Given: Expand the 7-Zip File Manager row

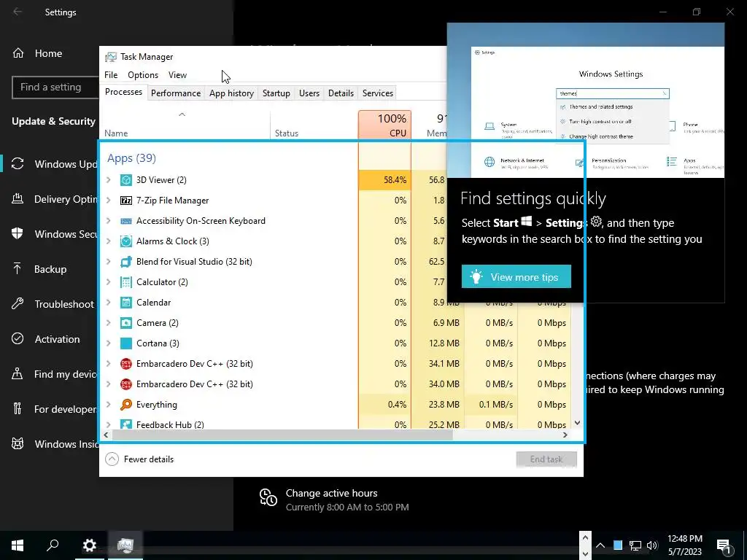Looking at the screenshot, I should click(x=109, y=201).
